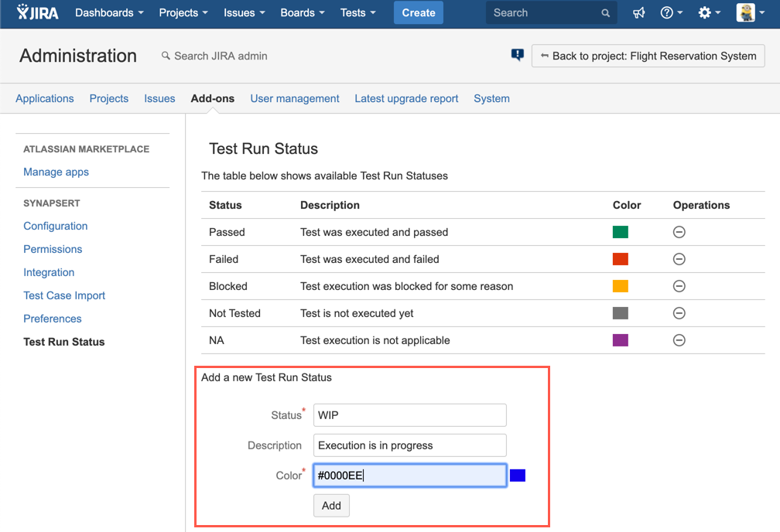This screenshot has height=532, width=780.
Task: Click the blue color preview swatch
Action: 518,476
